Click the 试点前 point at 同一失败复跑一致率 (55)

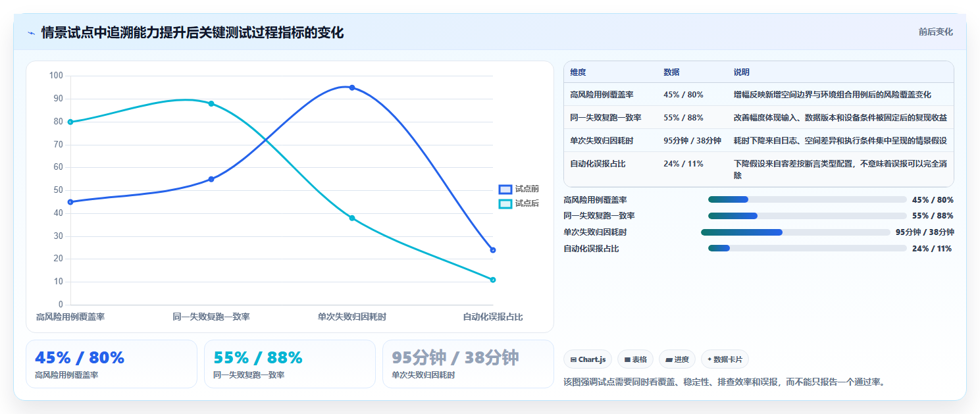(x=211, y=179)
